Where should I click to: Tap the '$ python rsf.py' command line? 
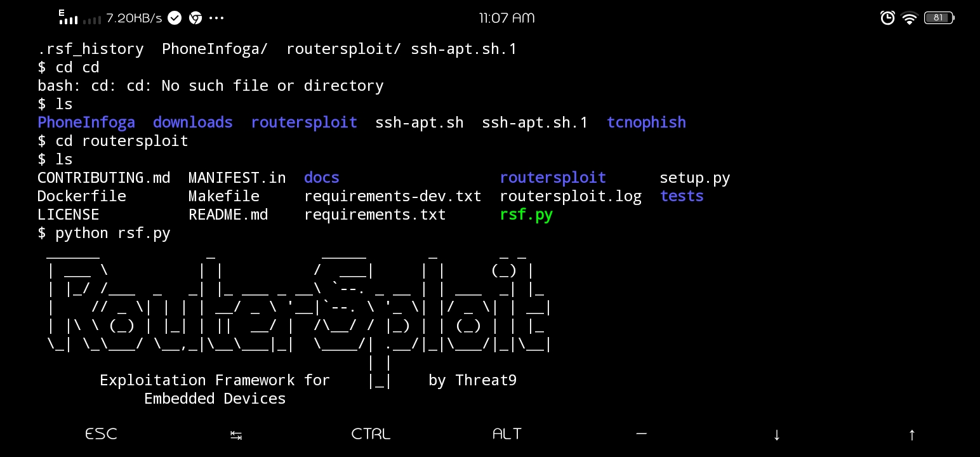(x=104, y=233)
